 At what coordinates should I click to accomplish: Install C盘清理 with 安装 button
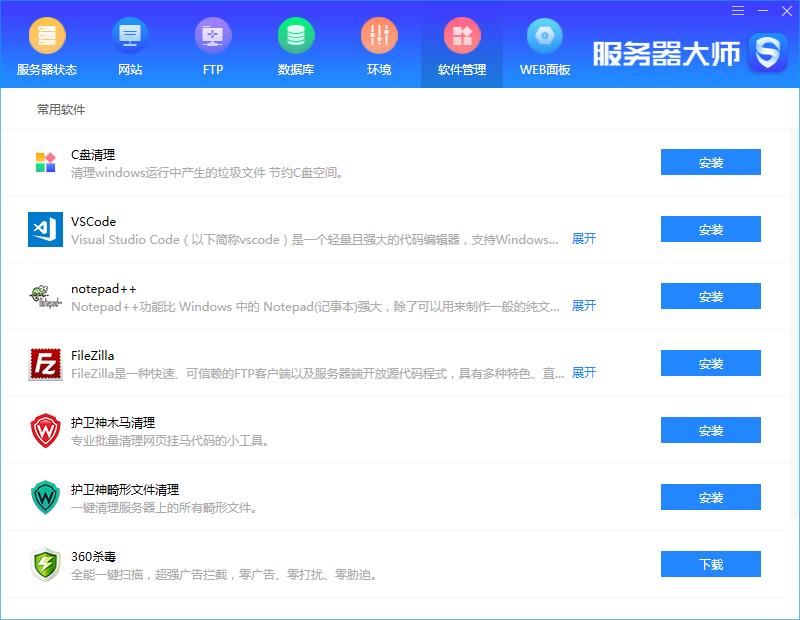tap(711, 162)
